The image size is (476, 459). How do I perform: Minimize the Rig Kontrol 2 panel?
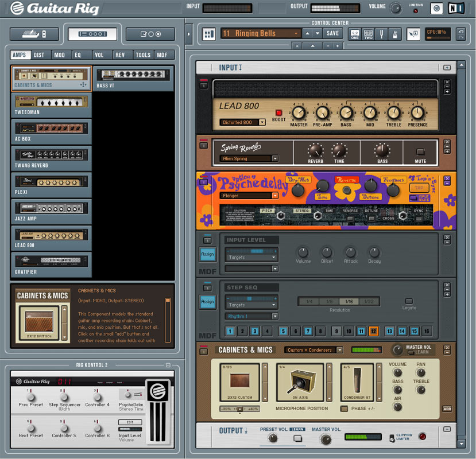coord(168,365)
